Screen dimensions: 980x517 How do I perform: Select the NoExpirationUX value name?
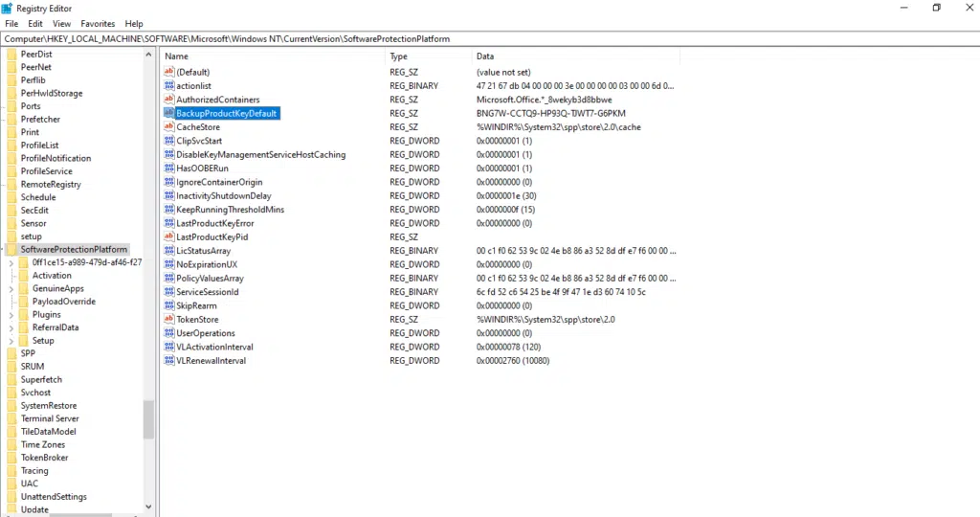pos(207,264)
